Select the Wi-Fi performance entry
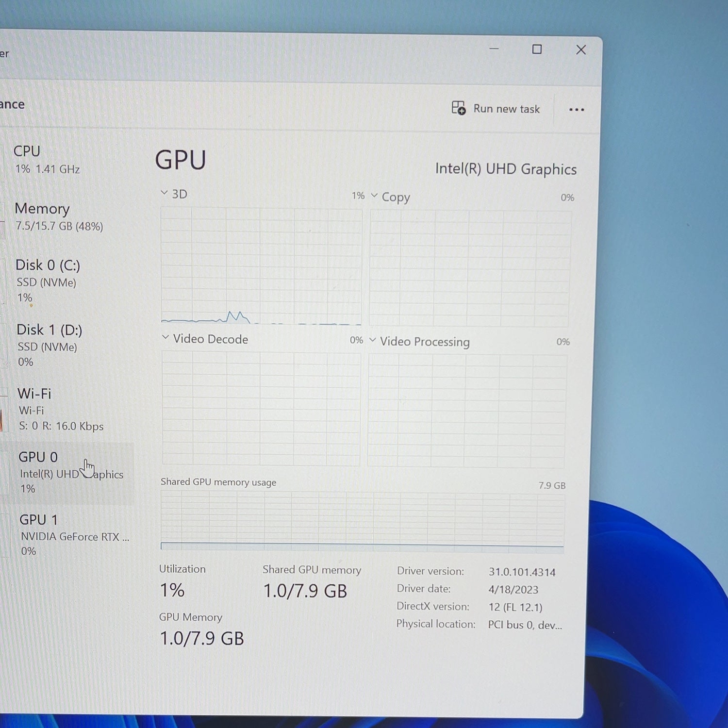The width and height of the screenshot is (728, 728). pos(68,409)
